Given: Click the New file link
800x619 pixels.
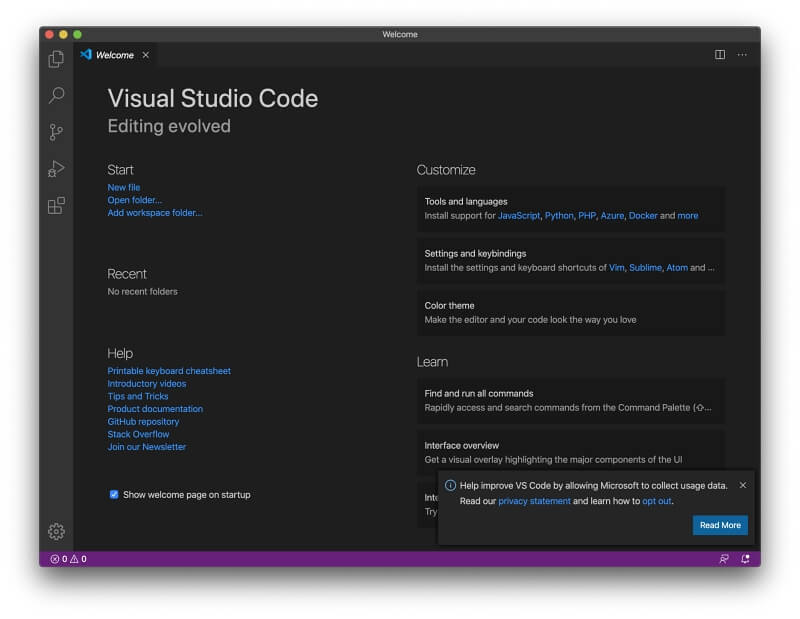Looking at the screenshot, I should [x=124, y=187].
